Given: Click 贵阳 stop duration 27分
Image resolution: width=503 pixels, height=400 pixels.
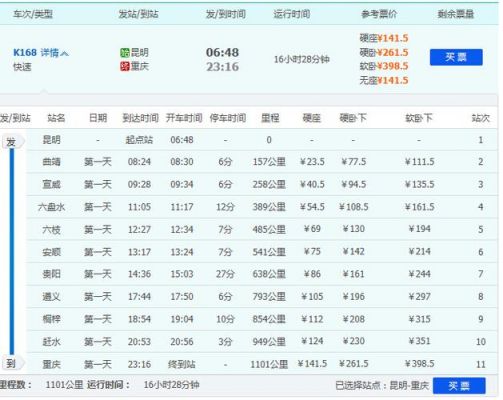Looking at the screenshot, I should click(x=225, y=274).
